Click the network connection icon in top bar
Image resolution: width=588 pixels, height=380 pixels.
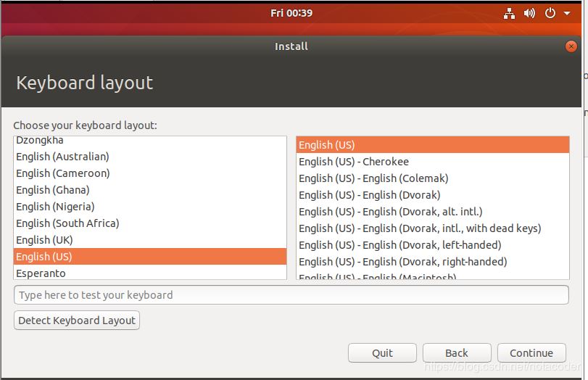click(509, 13)
